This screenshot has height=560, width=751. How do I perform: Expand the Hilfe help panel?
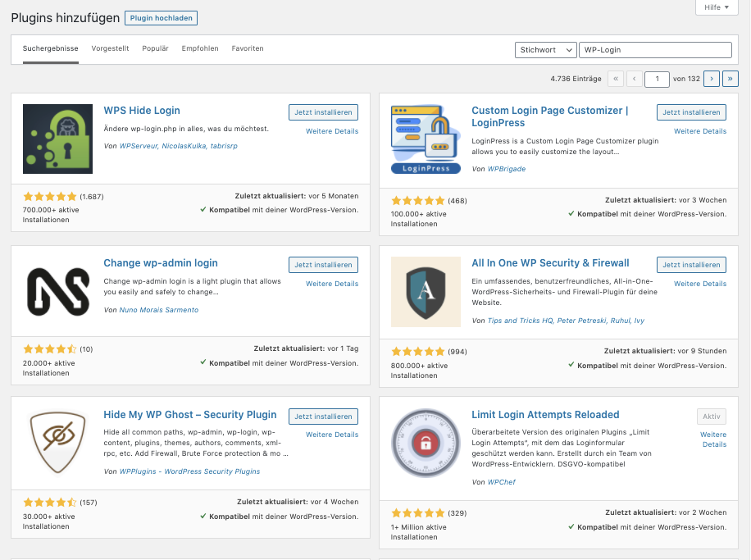[717, 7]
